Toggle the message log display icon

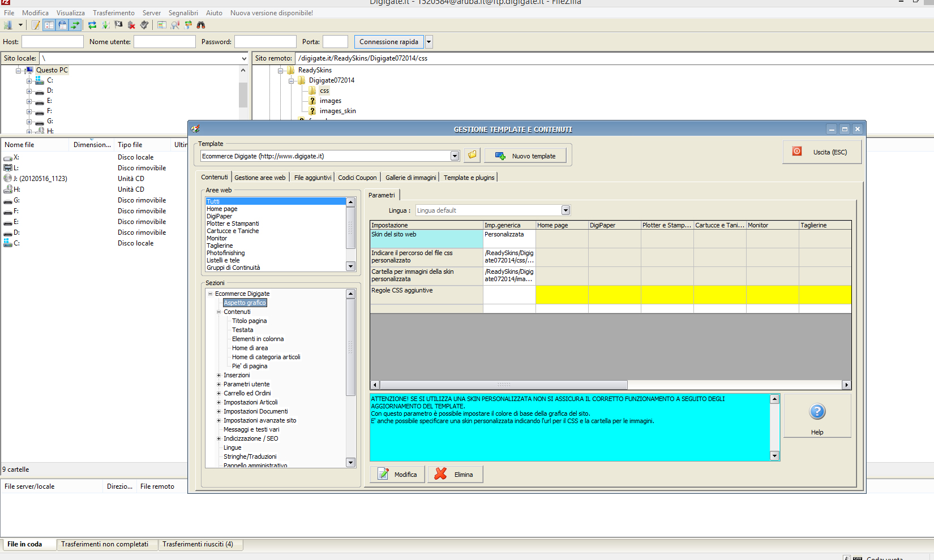[x=36, y=25]
